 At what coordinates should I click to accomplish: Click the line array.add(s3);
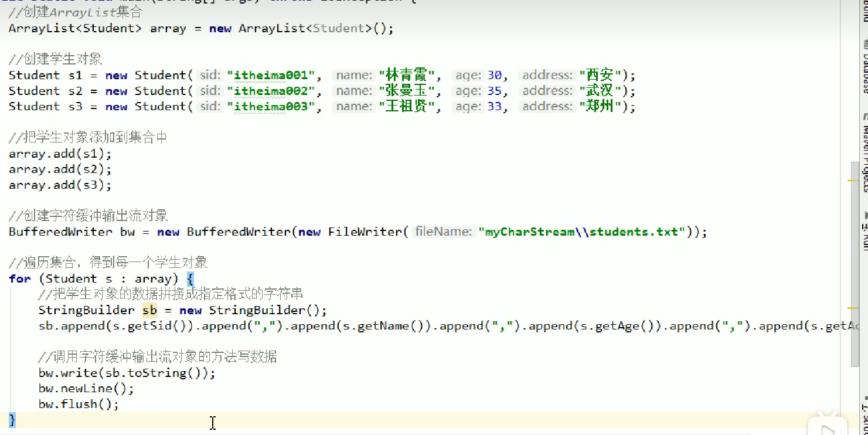tap(60, 185)
